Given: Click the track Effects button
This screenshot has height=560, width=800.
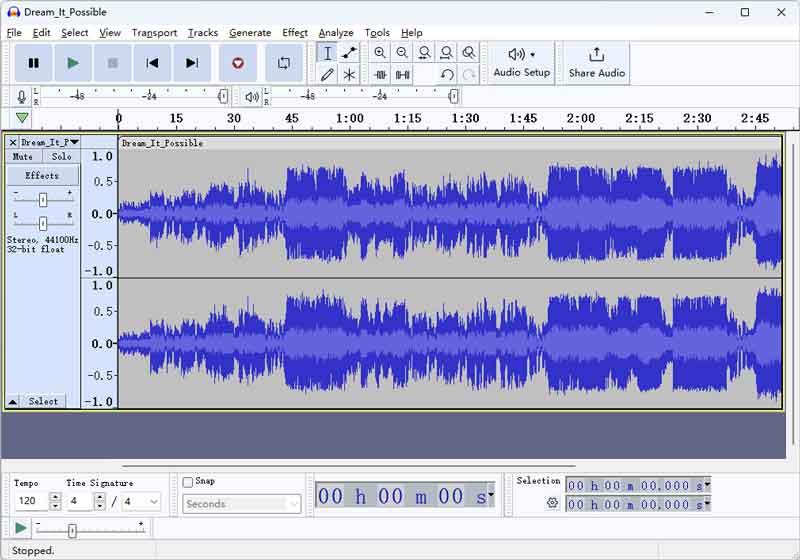Looking at the screenshot, I should tap(42, 176).
